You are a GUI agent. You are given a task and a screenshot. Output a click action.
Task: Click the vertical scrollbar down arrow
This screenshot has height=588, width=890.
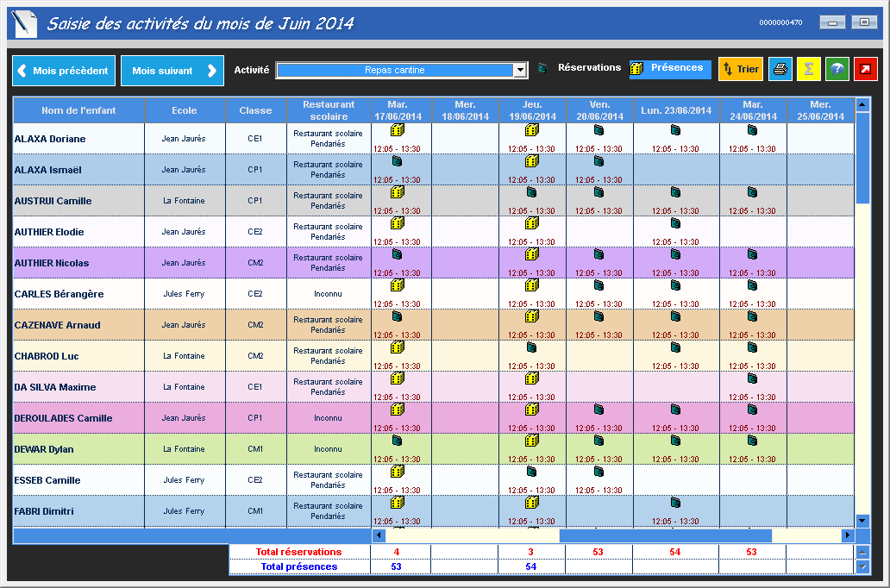pos(863,520)
